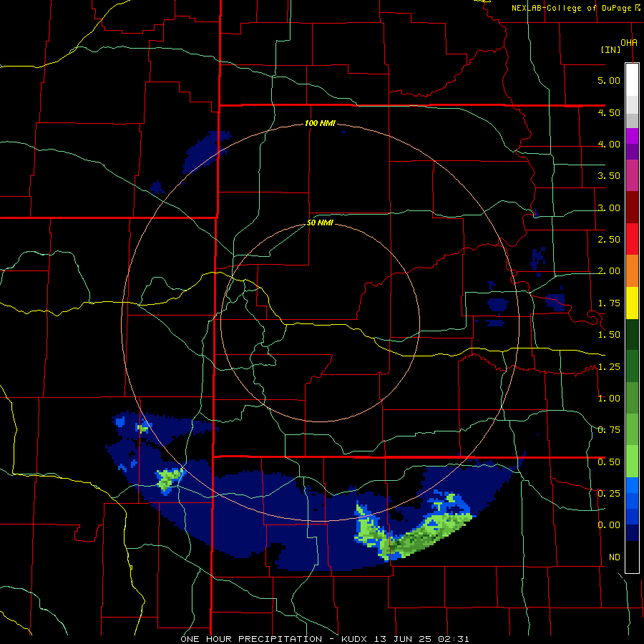Click the 4.00 legend value

coord(609,144)
